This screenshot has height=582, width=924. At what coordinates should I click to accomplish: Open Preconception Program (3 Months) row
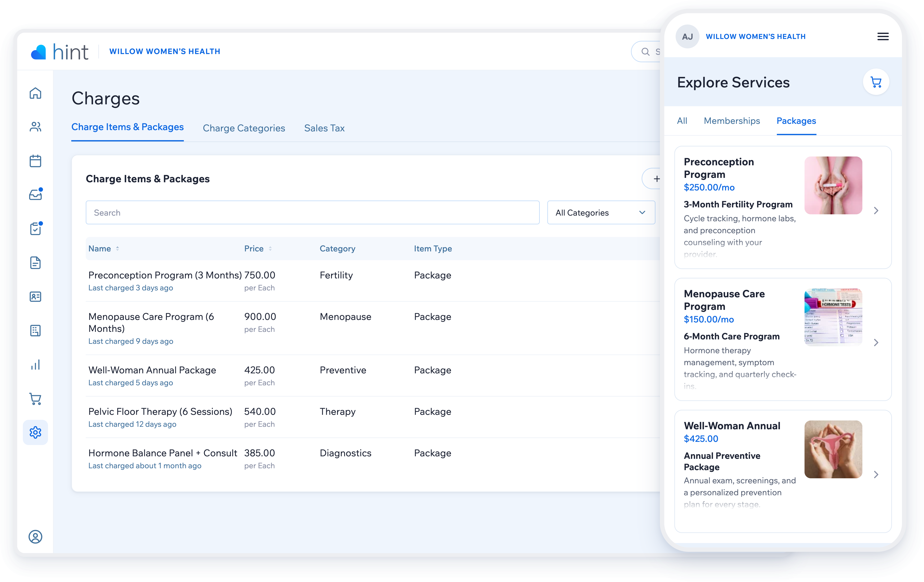(x=372, y=281)
